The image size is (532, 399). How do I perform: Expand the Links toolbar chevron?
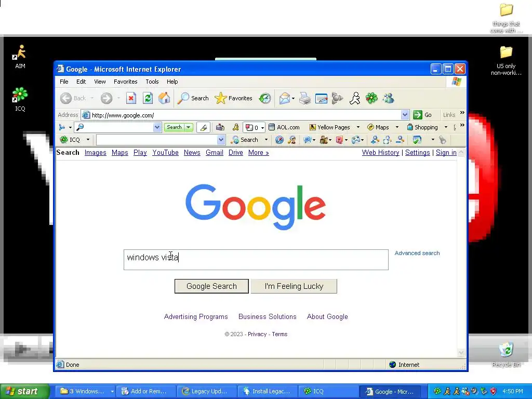click(462, 112)
